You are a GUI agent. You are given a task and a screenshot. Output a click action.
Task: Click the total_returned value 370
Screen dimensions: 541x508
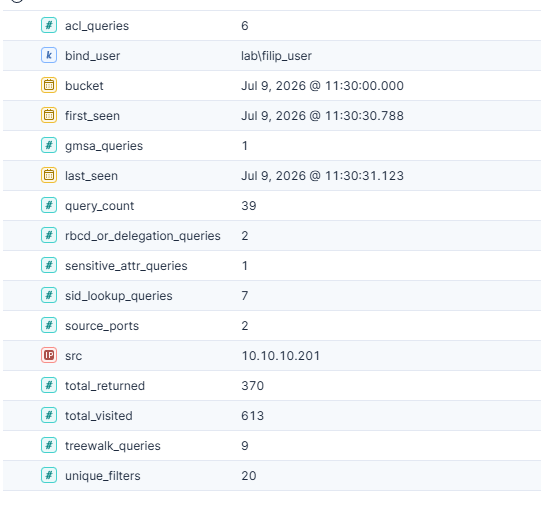(253, 386)
